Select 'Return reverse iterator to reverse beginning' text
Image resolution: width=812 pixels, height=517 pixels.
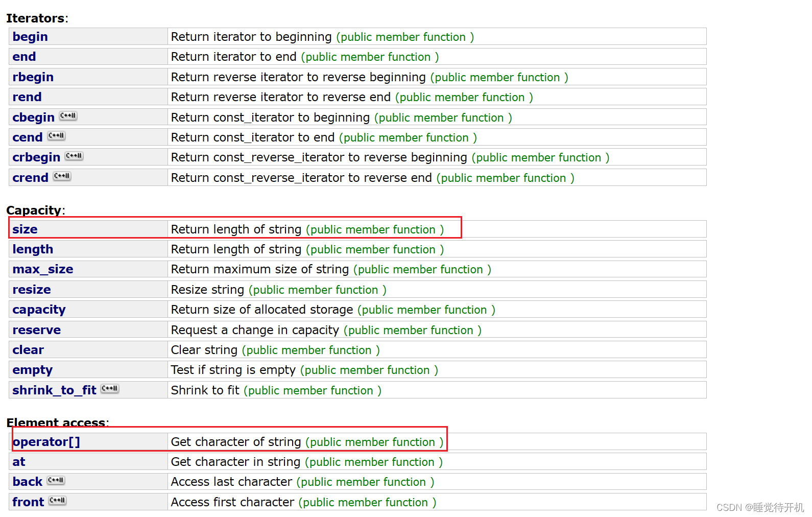point(298,77)
